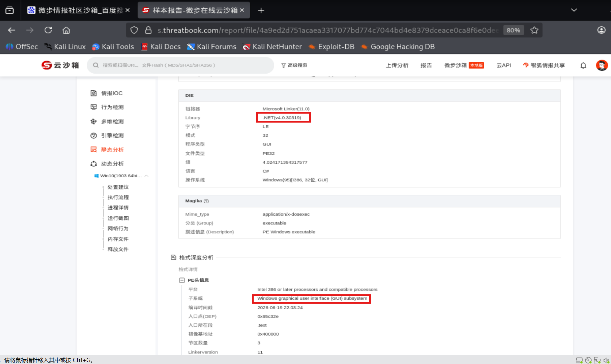
Task: Jump to 执行流程 subsection
Action: pos(118,197)
